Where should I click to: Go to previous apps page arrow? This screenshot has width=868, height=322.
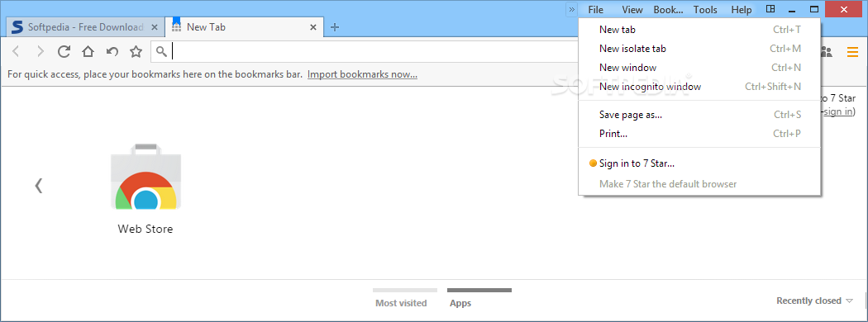click(38, 185)
